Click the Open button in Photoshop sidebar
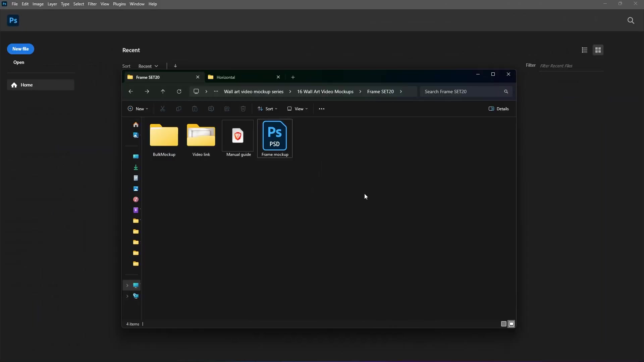Screen dimensions: 644x362 point(19,62)
